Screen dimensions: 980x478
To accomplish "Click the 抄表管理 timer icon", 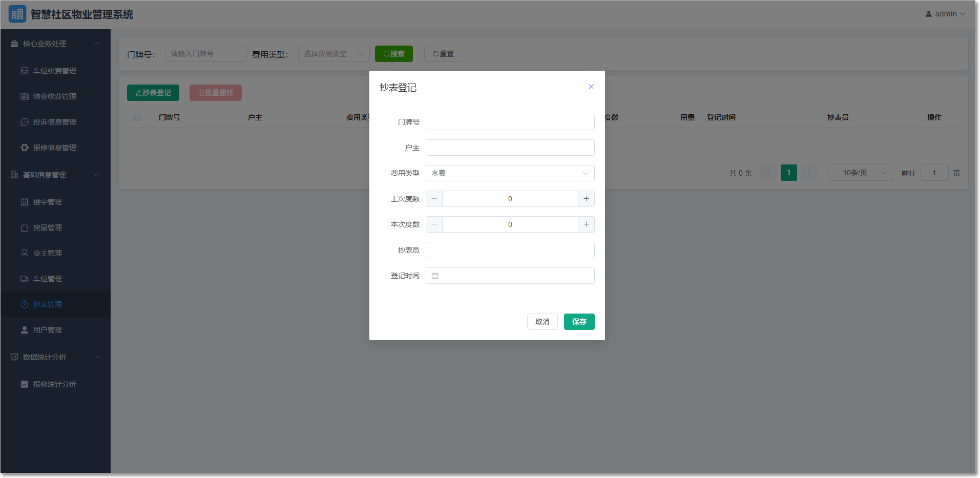I will (x=25, y=304).
